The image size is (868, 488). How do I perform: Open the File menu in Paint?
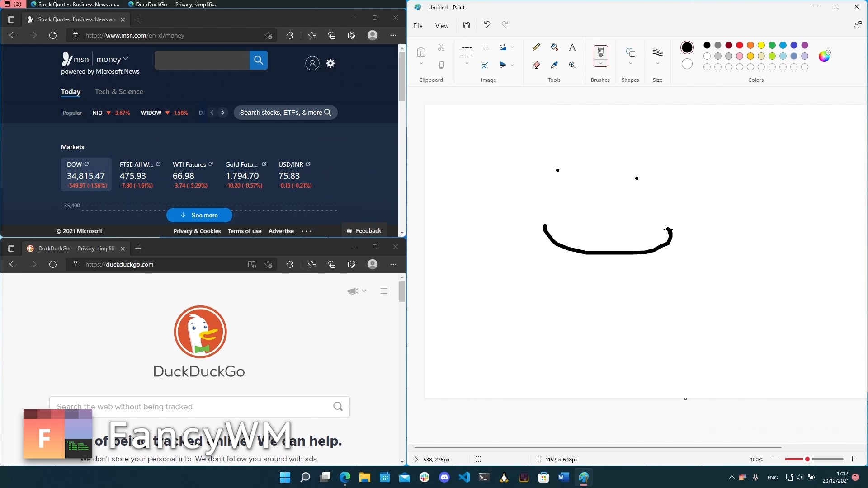click(x=418, y=26)
